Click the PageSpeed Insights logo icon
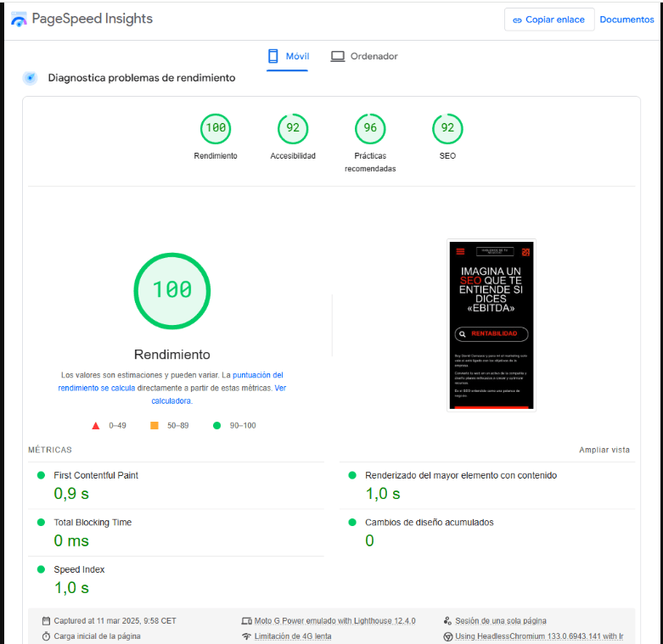Screen dimensions: 663x644 18,19
